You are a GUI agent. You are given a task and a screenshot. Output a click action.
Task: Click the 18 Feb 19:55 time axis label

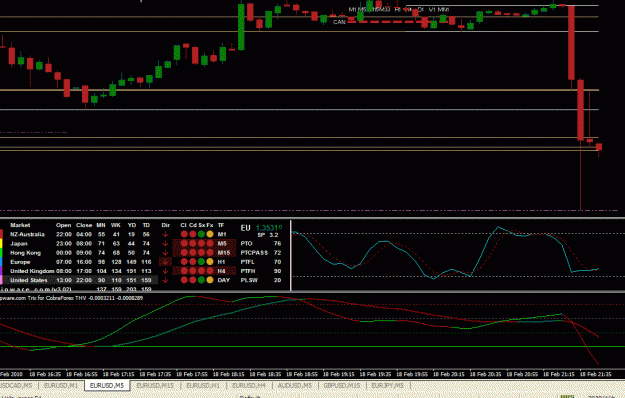point(412,374)
